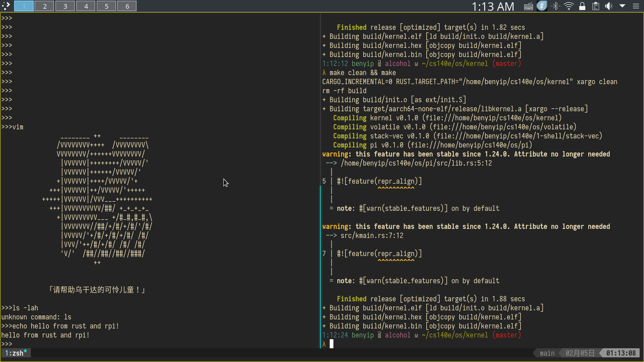This screenshot has height=362, width=644.
Task: Click '#![feature(repr_align)]' on source line 5
Action: (x=379, y=181)
